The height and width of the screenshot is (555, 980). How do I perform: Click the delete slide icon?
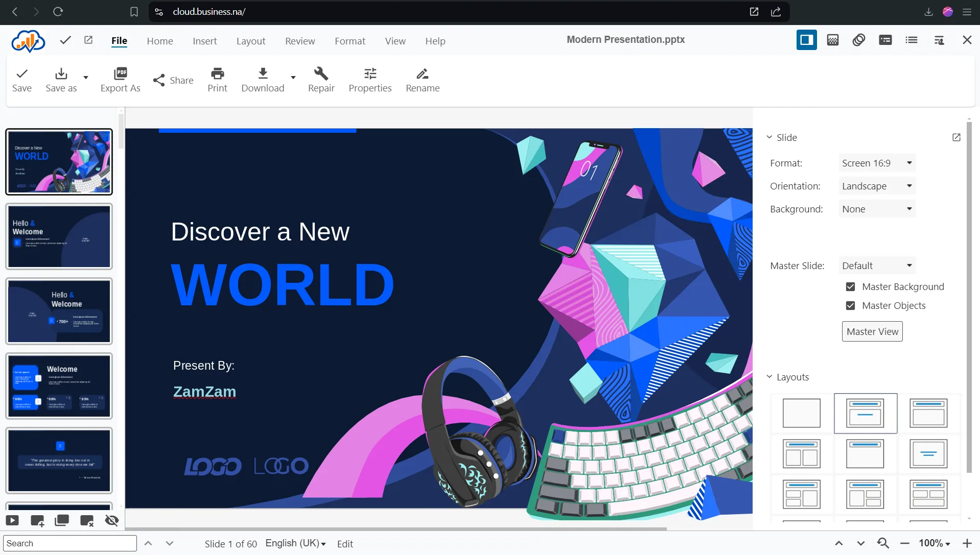[x=87, y=520]
